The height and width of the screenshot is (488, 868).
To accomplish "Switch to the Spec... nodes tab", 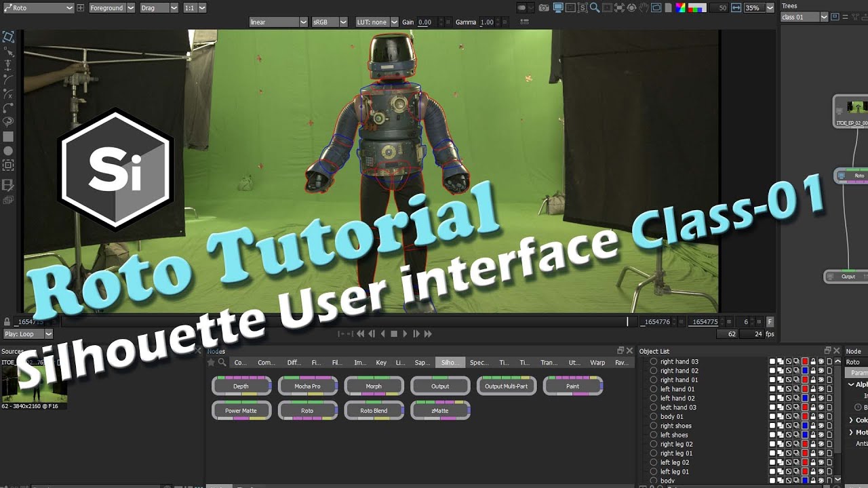I will [x=479, y=363].
